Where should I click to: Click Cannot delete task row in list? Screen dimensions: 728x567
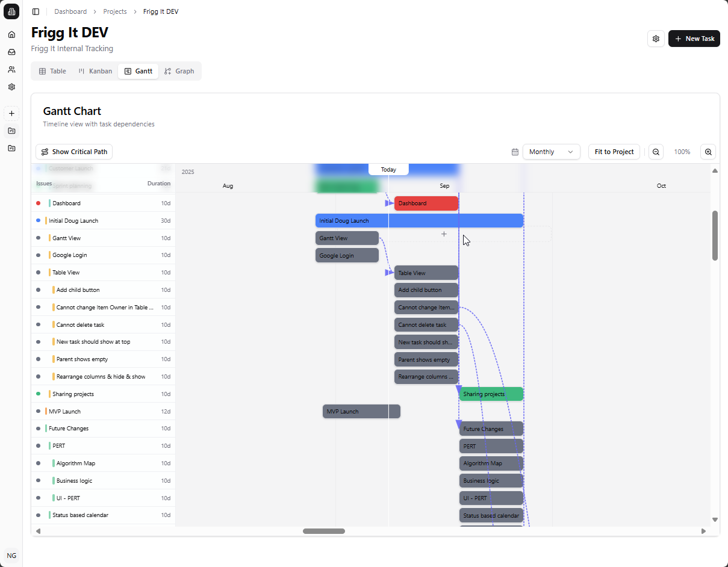103,324
